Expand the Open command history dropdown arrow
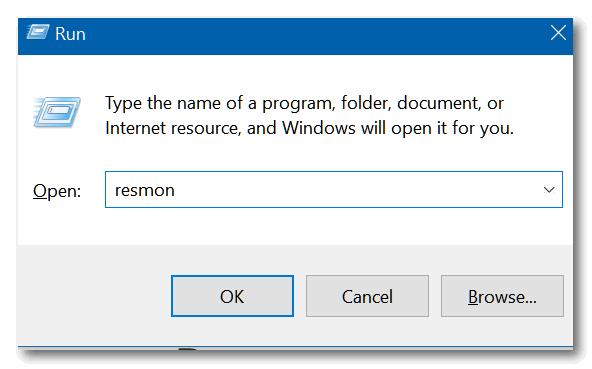Image resolution: width=592 pixels, height=369 pixels. click(549, 190)
